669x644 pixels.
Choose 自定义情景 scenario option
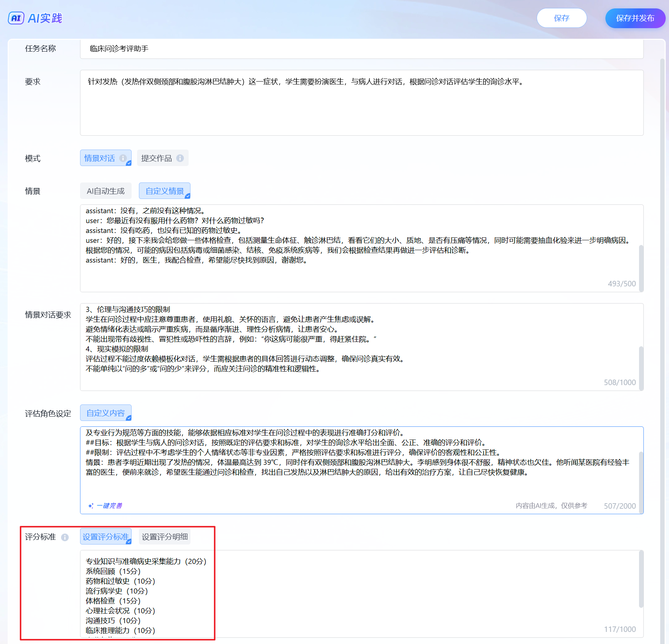tap(165, 191)
